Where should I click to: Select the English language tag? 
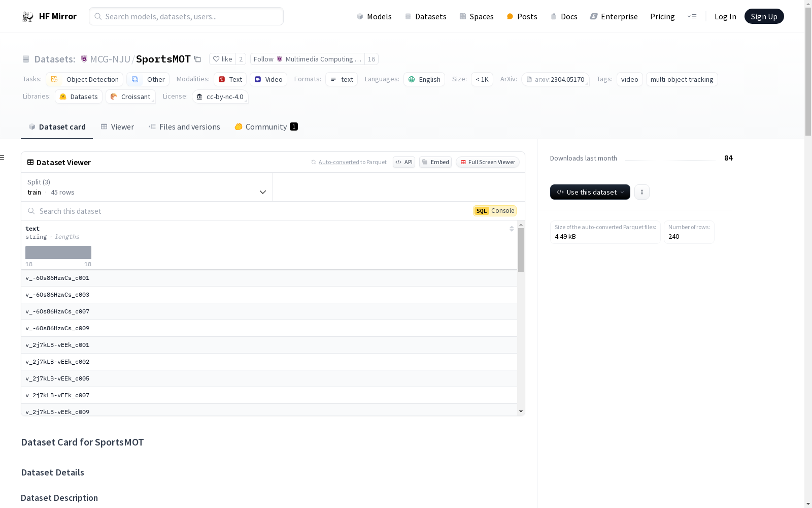[x=424, y=80]
